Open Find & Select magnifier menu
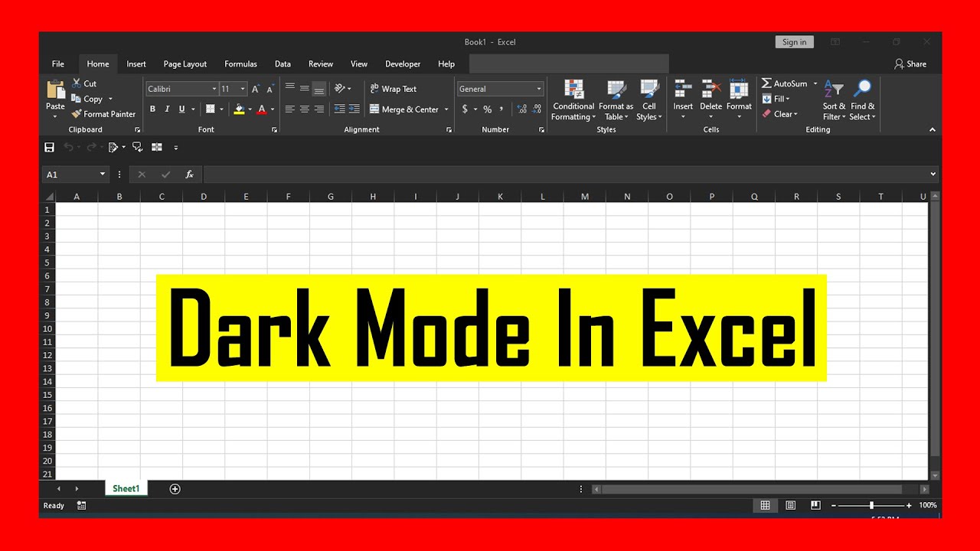 click(863, 99)
